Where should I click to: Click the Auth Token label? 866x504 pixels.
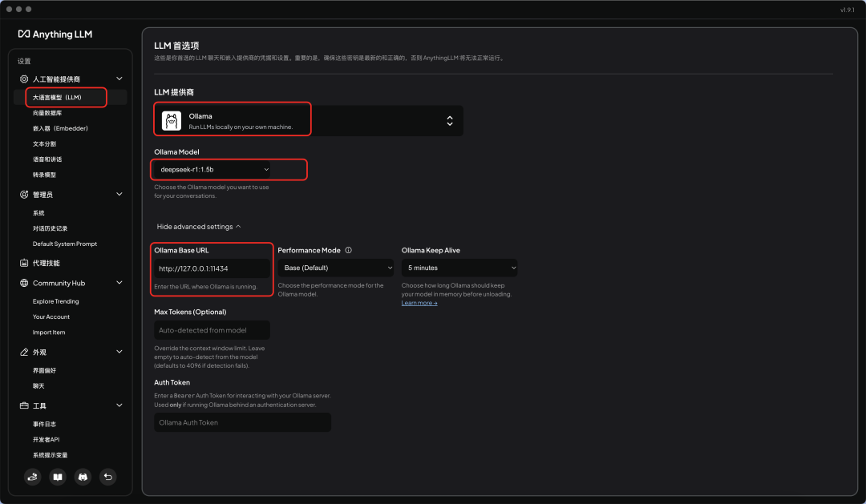click(x=172, y=382)
